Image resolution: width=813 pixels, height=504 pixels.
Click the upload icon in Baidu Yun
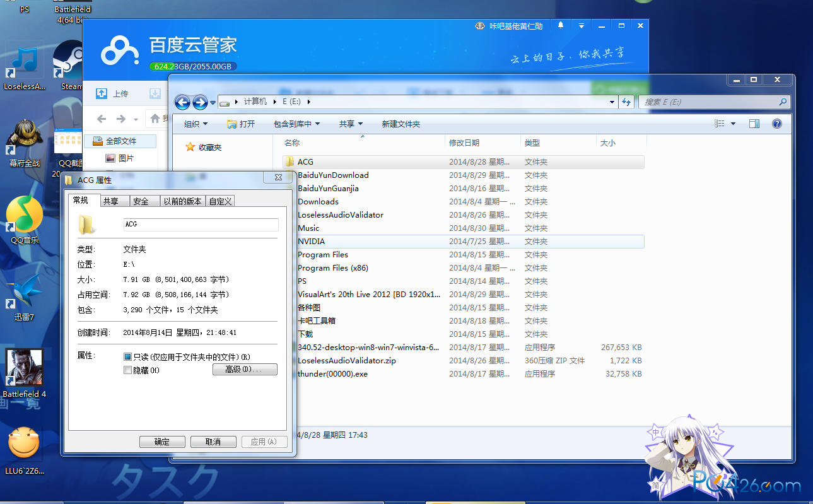tap(102, 93)
